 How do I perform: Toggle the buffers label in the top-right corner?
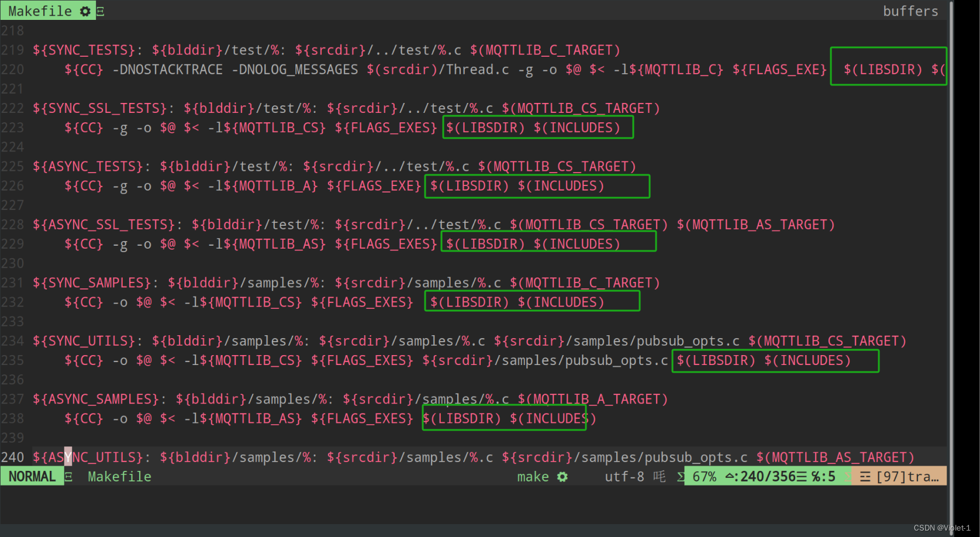click(910, 11)
